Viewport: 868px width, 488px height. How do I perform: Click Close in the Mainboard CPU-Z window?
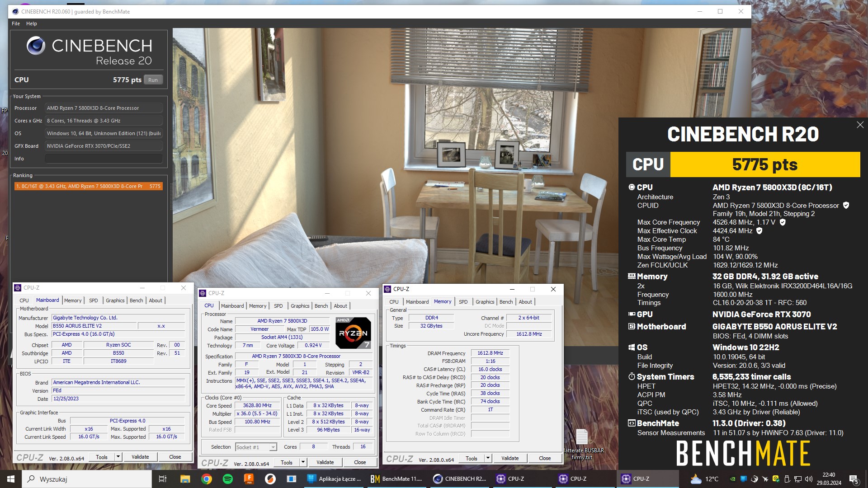click(175, 457)
